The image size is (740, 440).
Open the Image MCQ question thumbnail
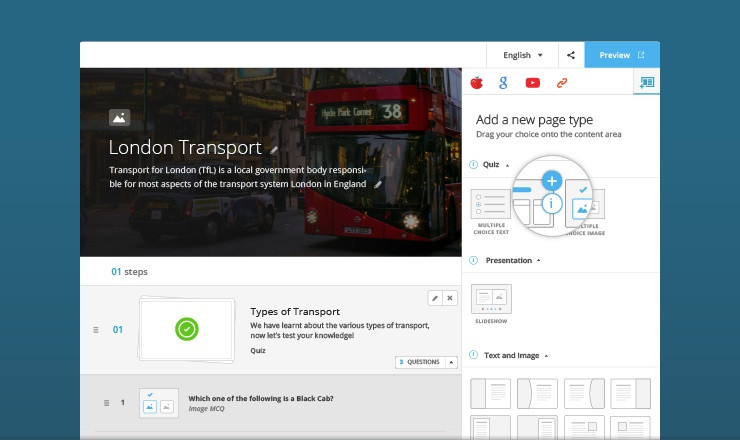click(159, 403)
